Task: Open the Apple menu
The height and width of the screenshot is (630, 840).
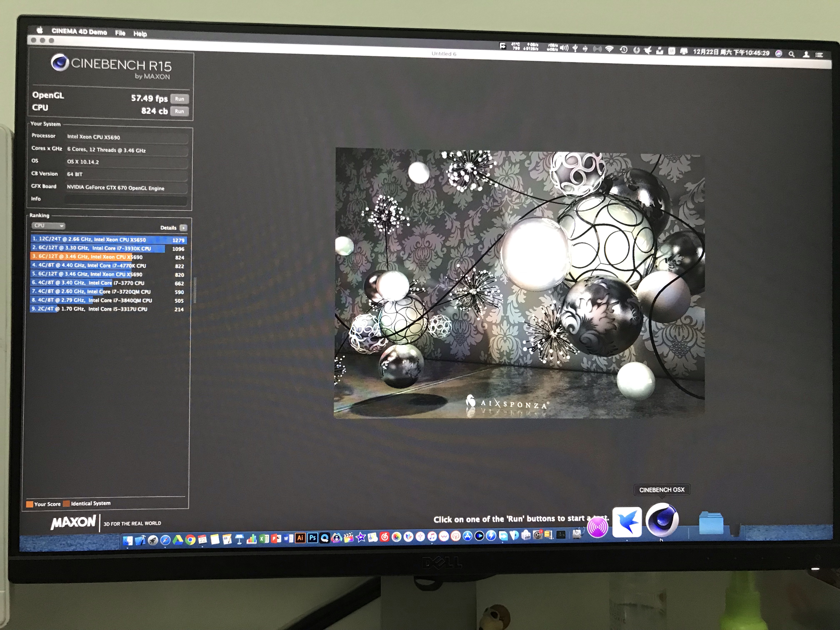Action: [x=40, y=30]
